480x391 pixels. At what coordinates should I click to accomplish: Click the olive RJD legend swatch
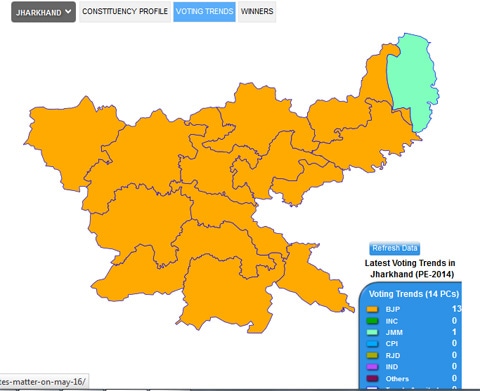click(x=372, y=355)
